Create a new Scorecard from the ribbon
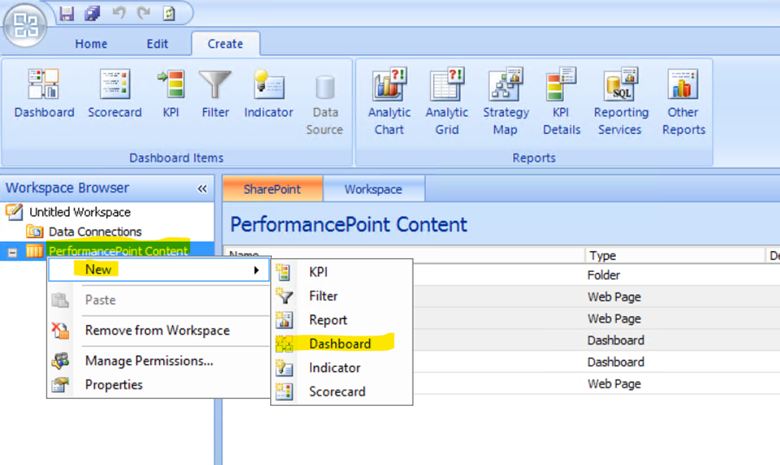Viewport: 780px width, 465px height. (115, 94)
